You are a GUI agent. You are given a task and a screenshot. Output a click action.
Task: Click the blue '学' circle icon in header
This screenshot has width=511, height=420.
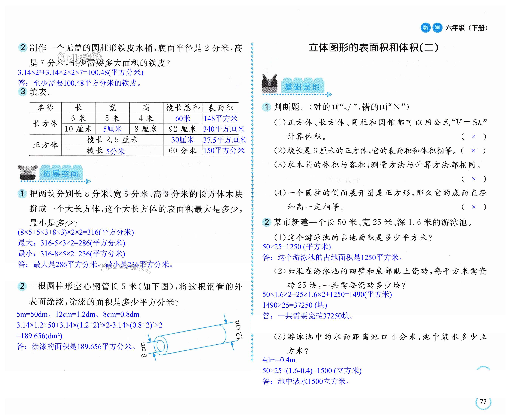tap(437, 28)
